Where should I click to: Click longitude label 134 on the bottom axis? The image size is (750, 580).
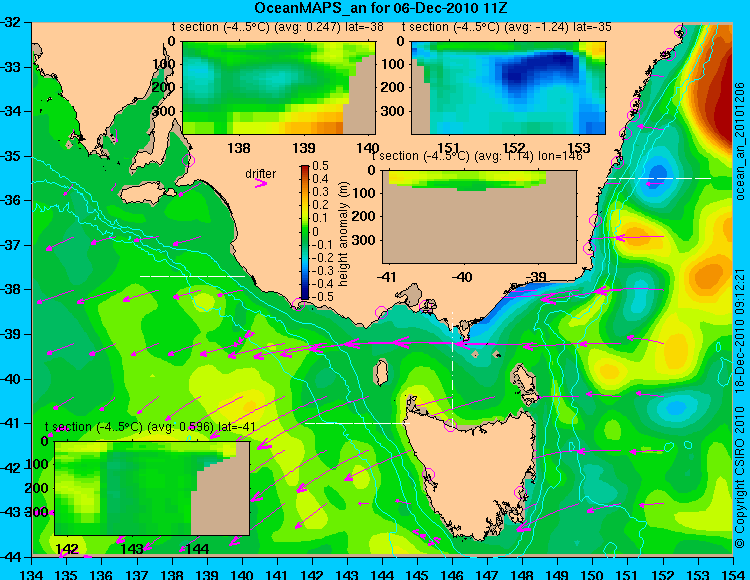[x=32, y=574]
